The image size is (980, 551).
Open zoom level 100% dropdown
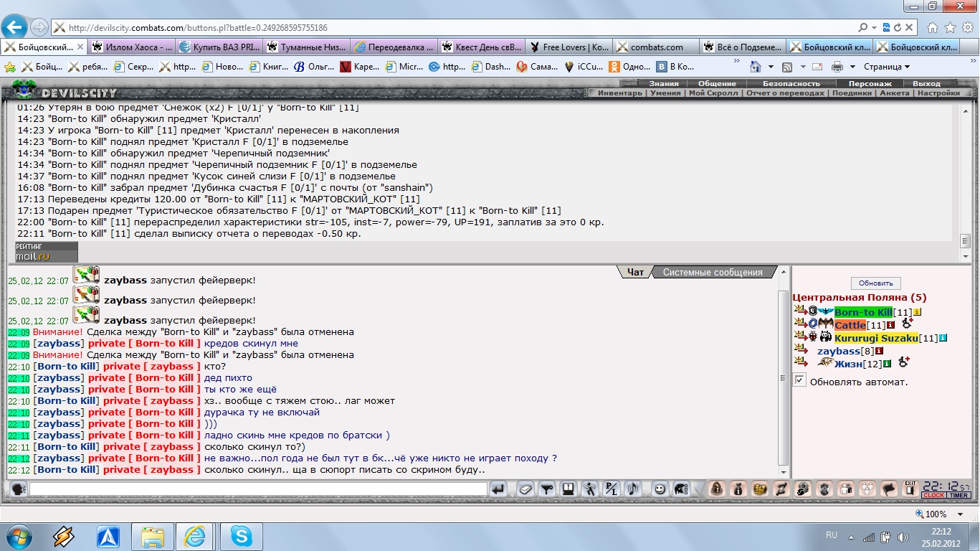click(961, 514)
